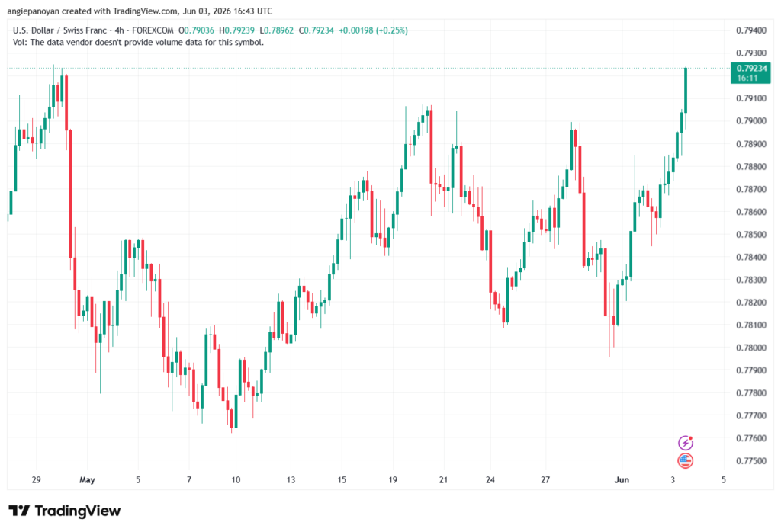Screen dimensions: 781x532
Task: Click the high value H0.79239
Action: [x=236, y=30]
